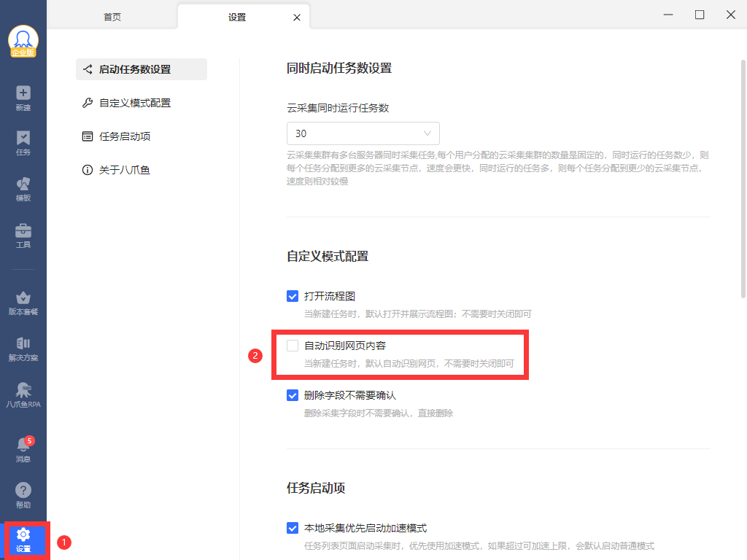Click the 任务启动项 section heading
The image size is (747, 560).
click(316, 488)
